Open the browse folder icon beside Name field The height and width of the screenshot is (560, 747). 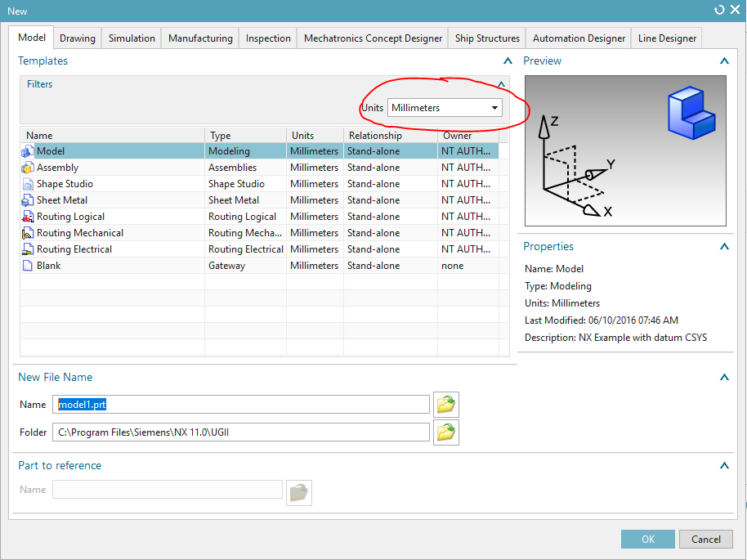(445, 405)
